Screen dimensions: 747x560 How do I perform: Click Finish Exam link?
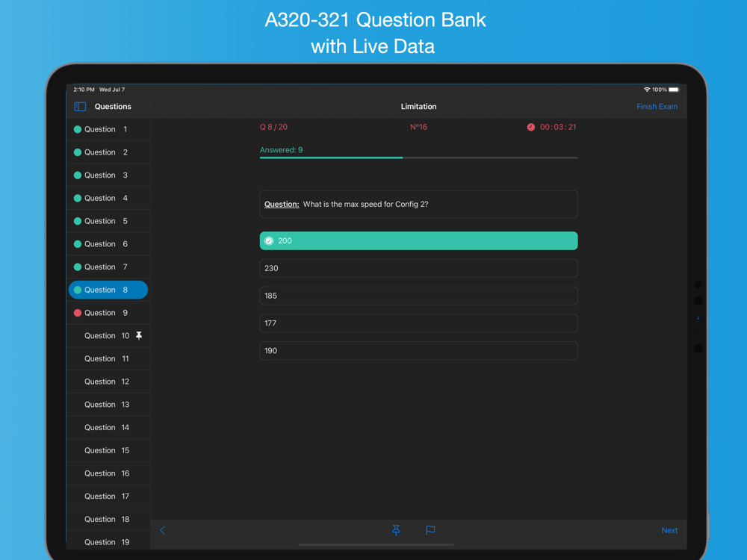coord(657,107)
